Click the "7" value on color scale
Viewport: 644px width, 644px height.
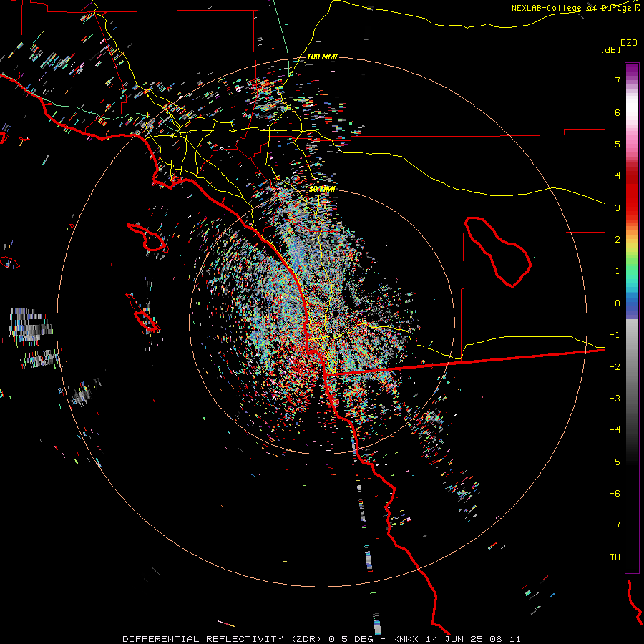click(x=618, y=80)
